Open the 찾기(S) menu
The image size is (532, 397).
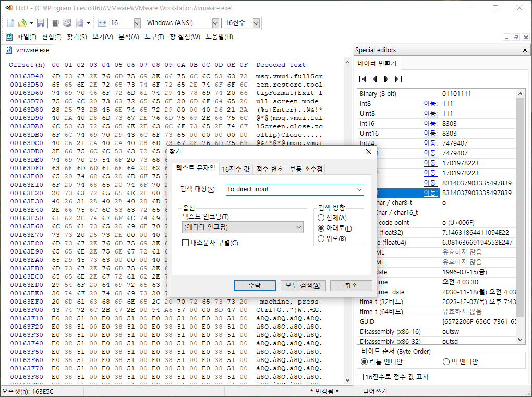77,37
